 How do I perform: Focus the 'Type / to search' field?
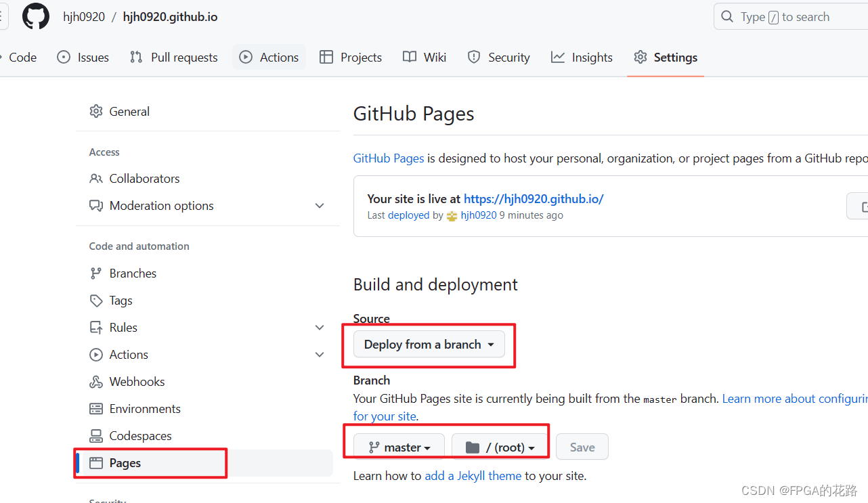791,17
